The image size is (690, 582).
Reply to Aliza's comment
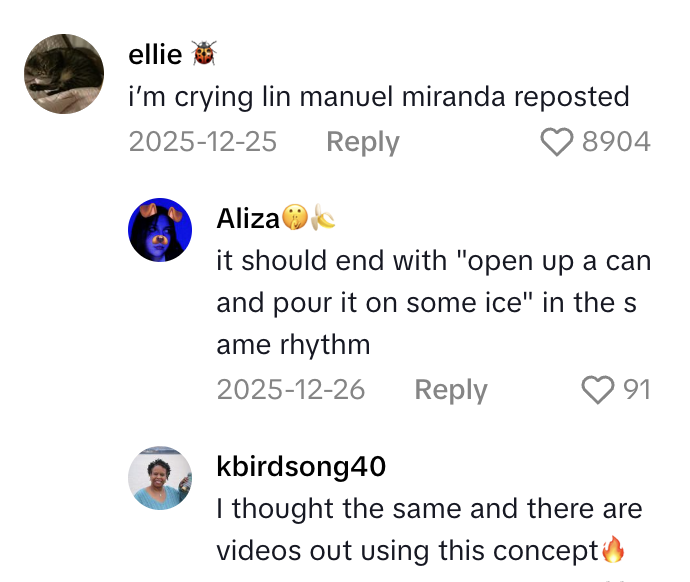(451, 390)
